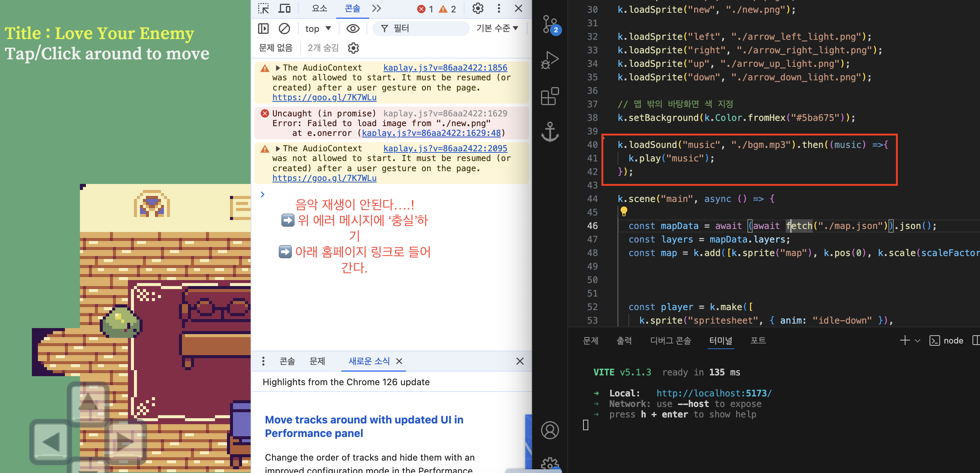Expand the first AudioContext warning

point(278,68)
